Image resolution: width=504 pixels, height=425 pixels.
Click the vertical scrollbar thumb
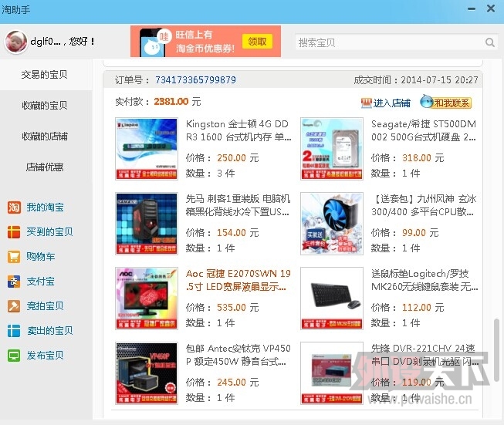(496, 349)
